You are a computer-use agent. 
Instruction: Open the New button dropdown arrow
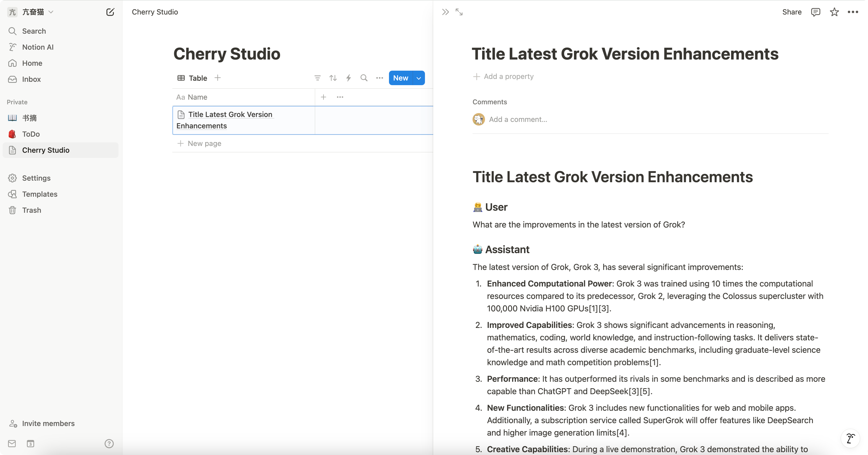(418, 78)
